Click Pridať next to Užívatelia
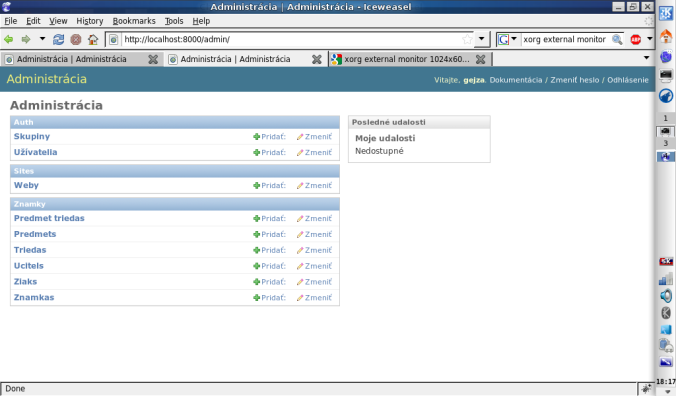 coord(269,152)
